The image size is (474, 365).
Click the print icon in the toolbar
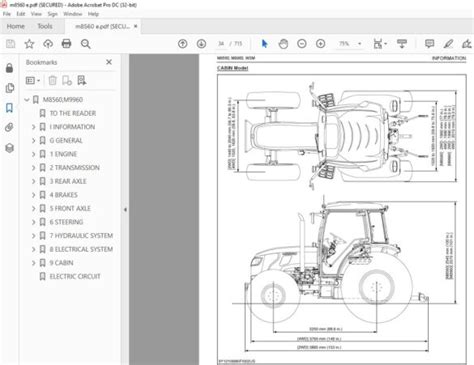pos(66,44)
